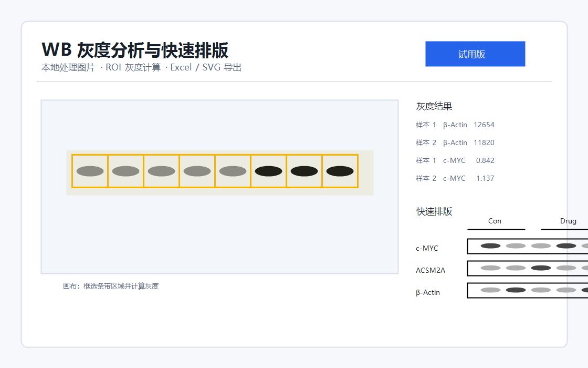
Task: Click the ACSM2A band strip thumbnail
Action: tap(528, 269)
